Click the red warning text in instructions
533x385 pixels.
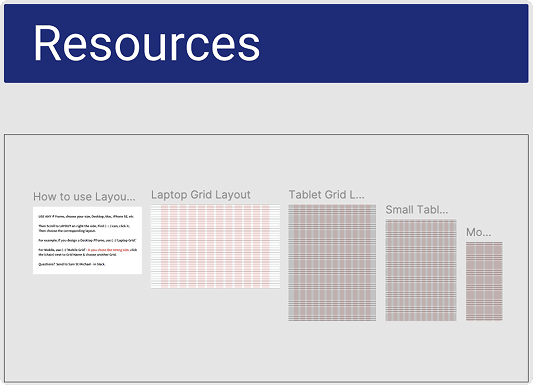pos(108,250)
